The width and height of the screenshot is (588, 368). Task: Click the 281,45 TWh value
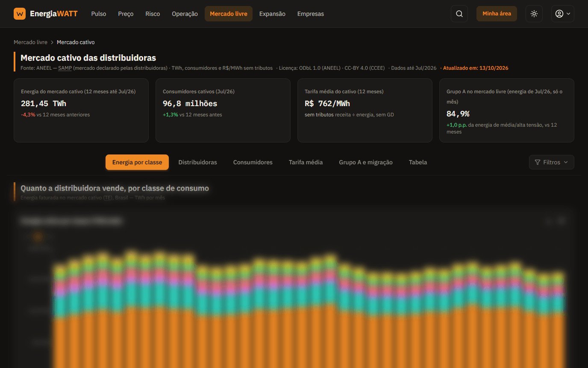[44, 104]
